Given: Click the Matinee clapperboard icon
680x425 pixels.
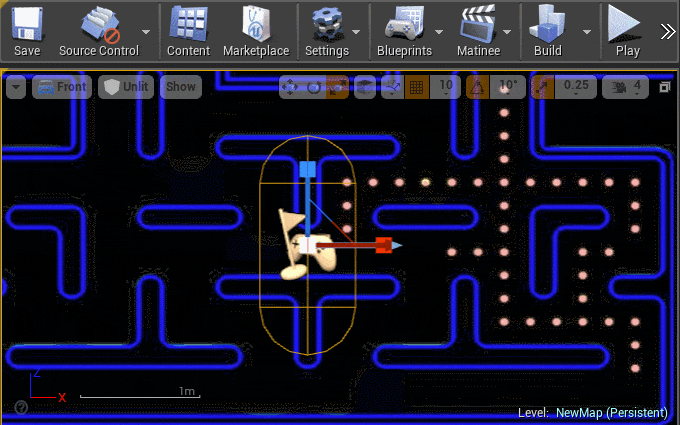Looking at the screenshot, I should pos(478,23).
